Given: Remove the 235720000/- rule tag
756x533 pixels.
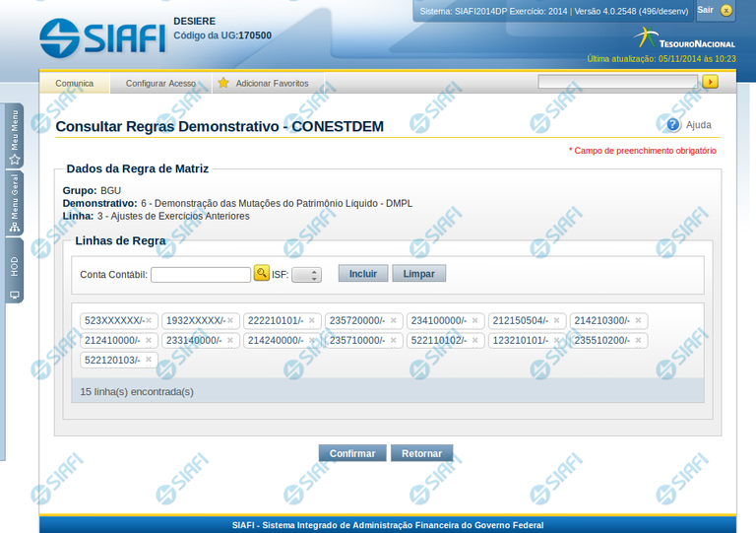Looking at the screenshot, I should coord(394,320).
